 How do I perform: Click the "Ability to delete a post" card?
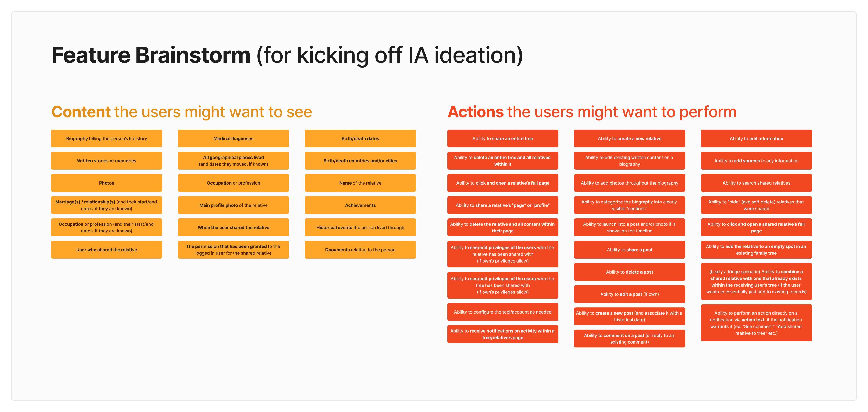(629, 272)
